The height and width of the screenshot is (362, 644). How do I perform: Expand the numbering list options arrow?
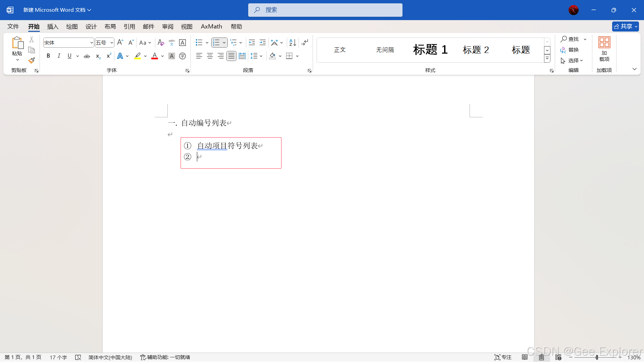(x=224, y=43)
